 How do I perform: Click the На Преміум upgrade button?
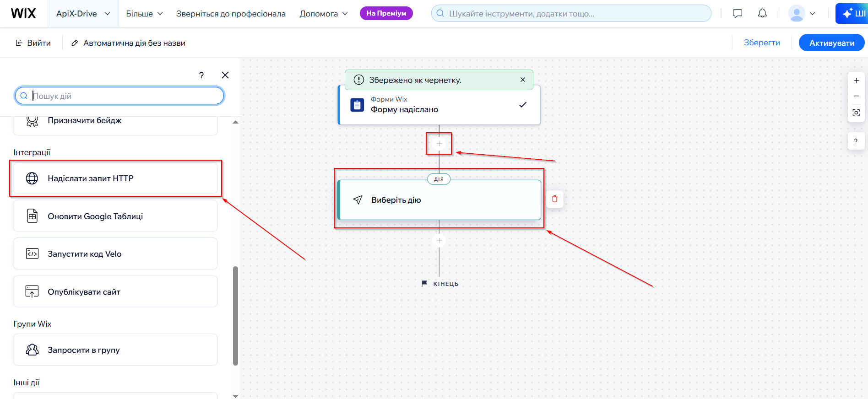tap(386, 13)
